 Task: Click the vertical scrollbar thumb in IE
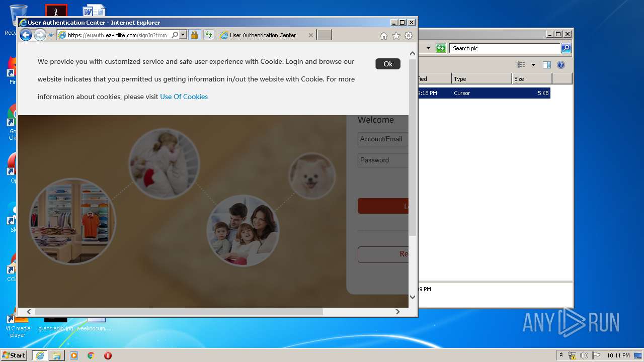coord(413,147)
